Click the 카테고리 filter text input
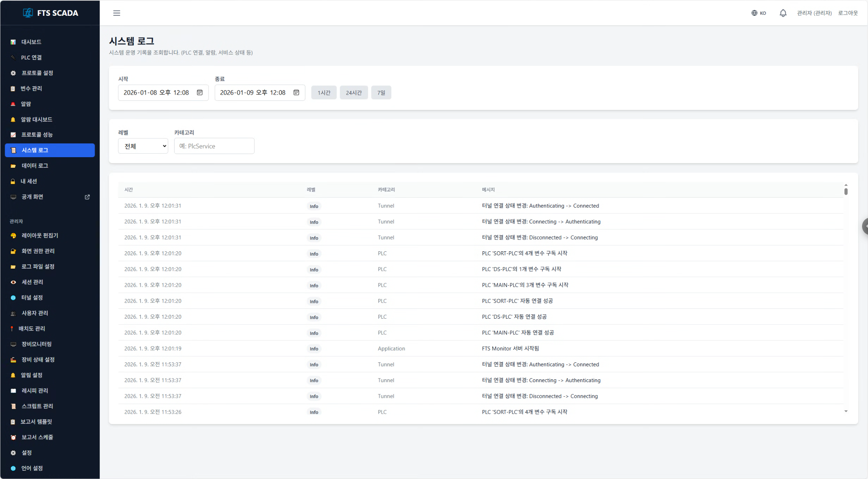This screenshot has width=868, height=479. click(x=214, y=146)
